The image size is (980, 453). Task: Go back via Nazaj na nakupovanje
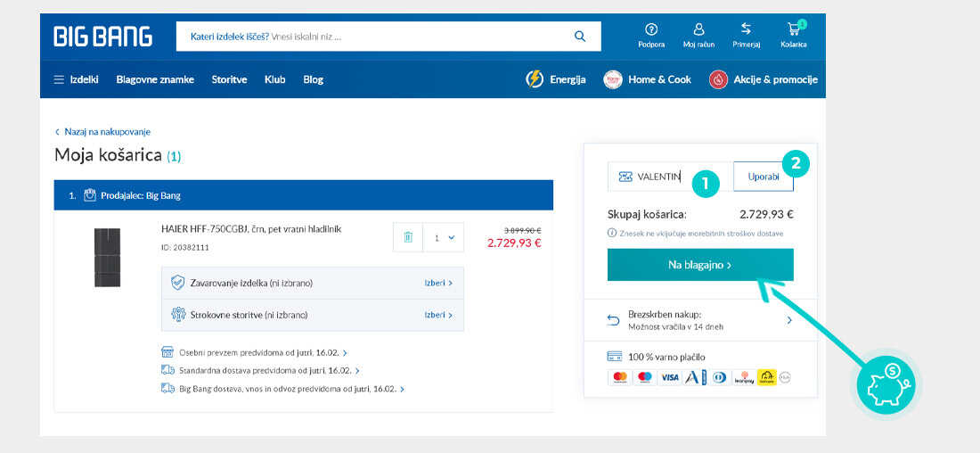(x=102, y=132)
